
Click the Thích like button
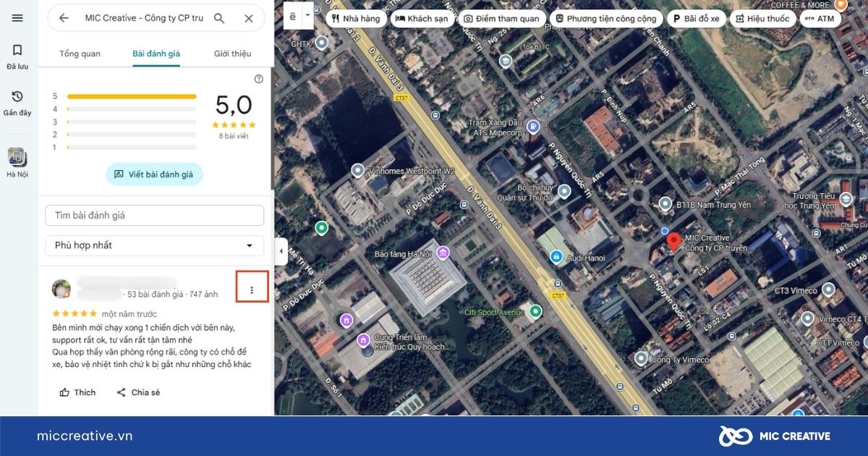click(x=77, y=392)
